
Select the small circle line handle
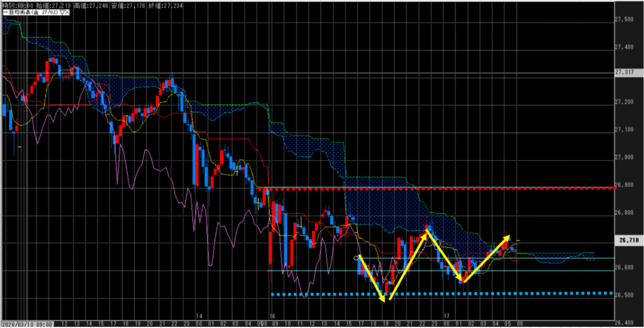pos(357,258)
